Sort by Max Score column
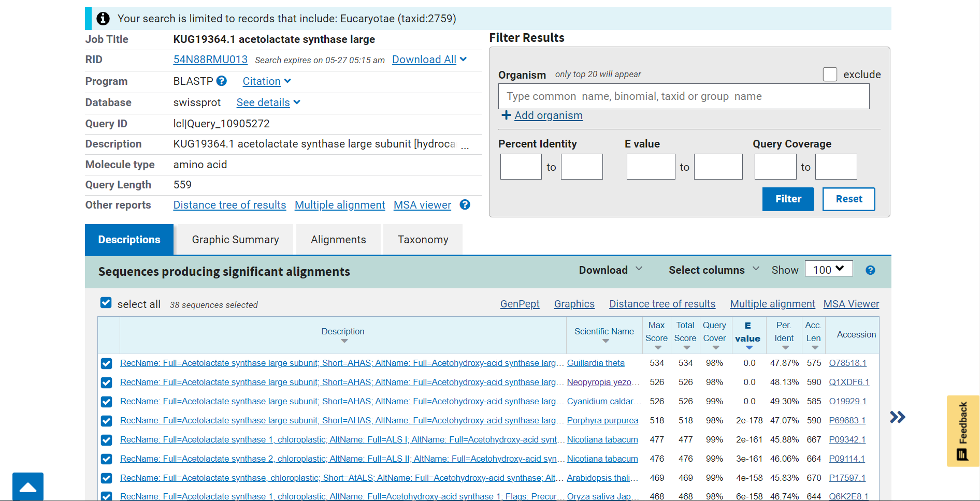980x501 pixels. click(658, 348)
